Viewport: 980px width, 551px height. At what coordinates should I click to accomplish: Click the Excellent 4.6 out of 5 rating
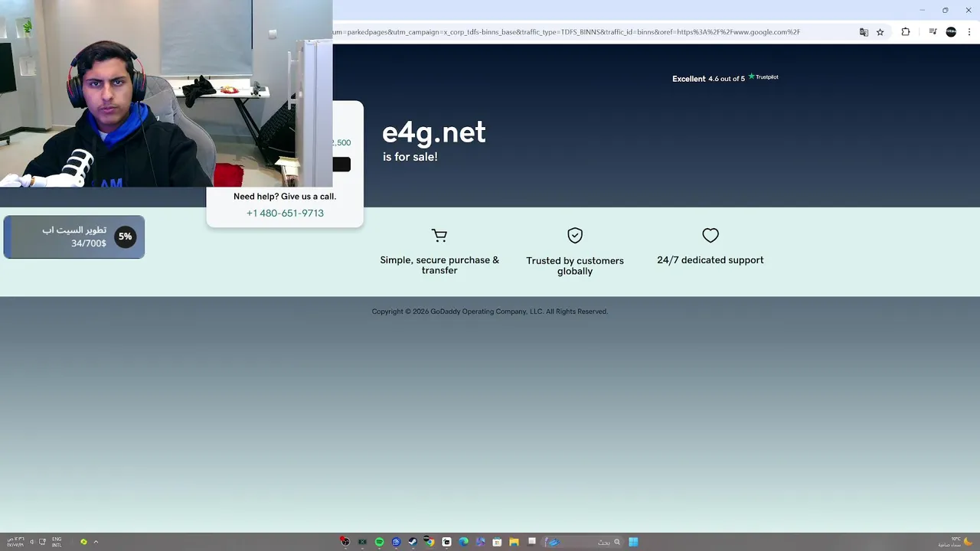[708, 79]
